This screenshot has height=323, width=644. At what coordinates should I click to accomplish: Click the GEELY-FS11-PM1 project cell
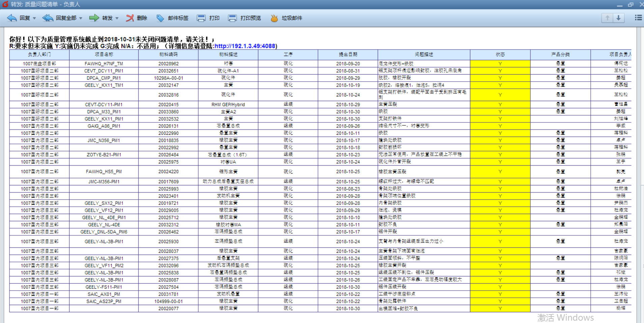click(x=104, y=287)
